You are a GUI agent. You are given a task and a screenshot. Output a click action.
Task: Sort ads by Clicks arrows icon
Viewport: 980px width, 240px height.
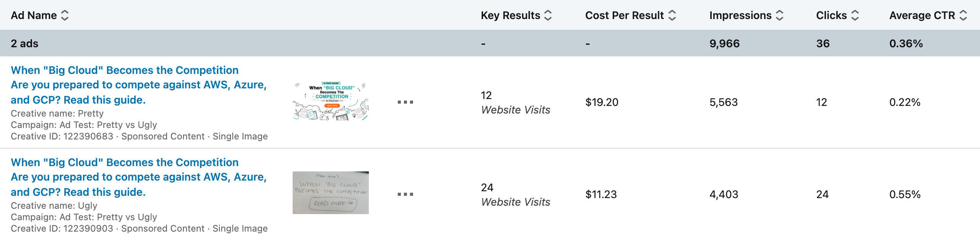pyautogui.click(x=855, y=15)
